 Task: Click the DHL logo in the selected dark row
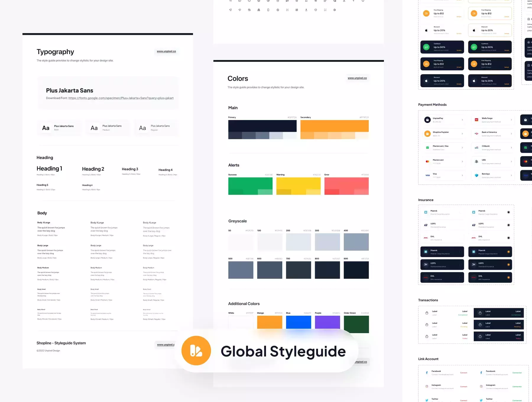[x=474, y=277]
